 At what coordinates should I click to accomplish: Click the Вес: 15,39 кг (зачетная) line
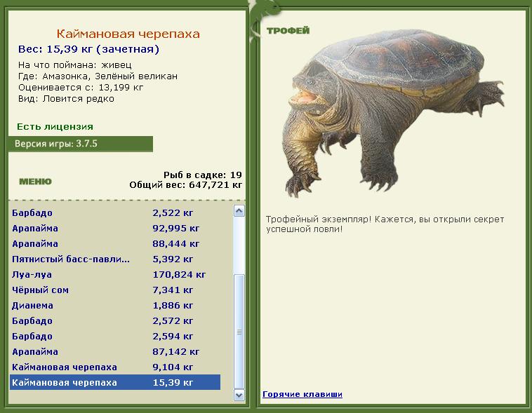(x=88, y=49)
